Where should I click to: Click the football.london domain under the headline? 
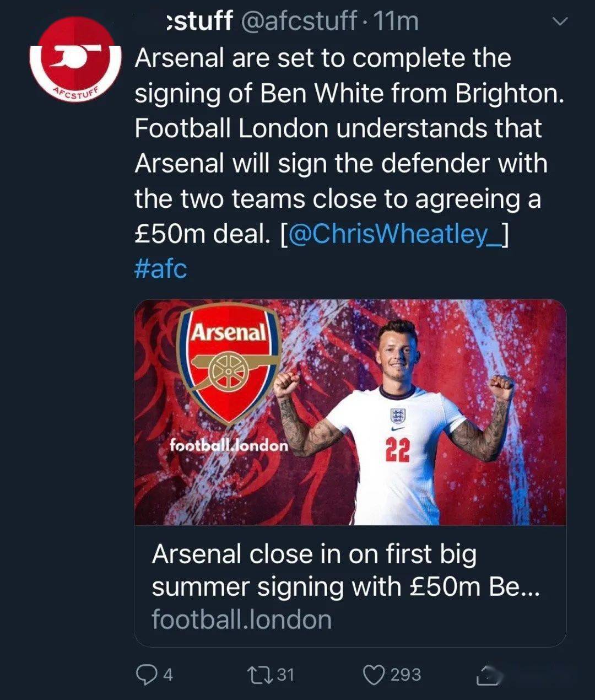(x=241, y=620)
